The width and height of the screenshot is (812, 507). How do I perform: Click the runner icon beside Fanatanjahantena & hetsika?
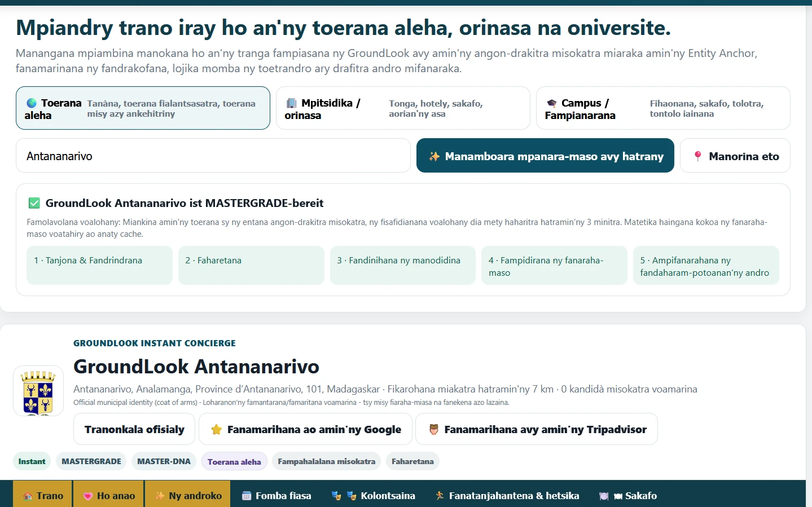point(440,496)
